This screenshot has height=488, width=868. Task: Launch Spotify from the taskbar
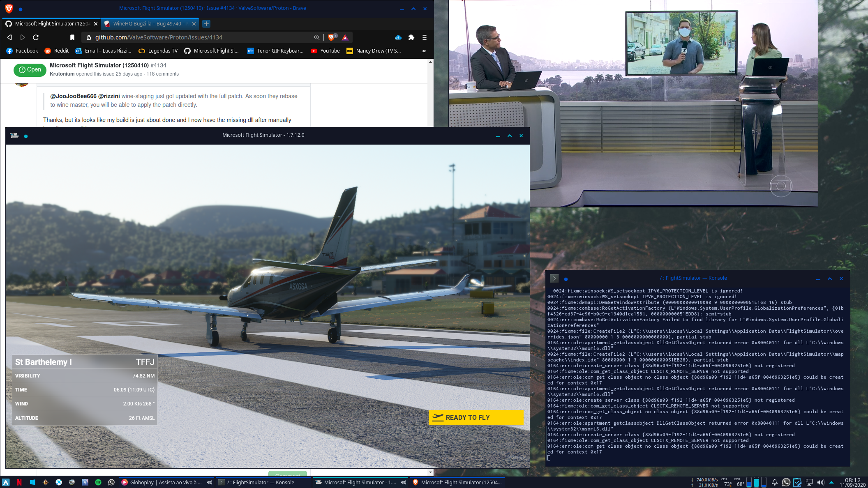pos(98,482)
